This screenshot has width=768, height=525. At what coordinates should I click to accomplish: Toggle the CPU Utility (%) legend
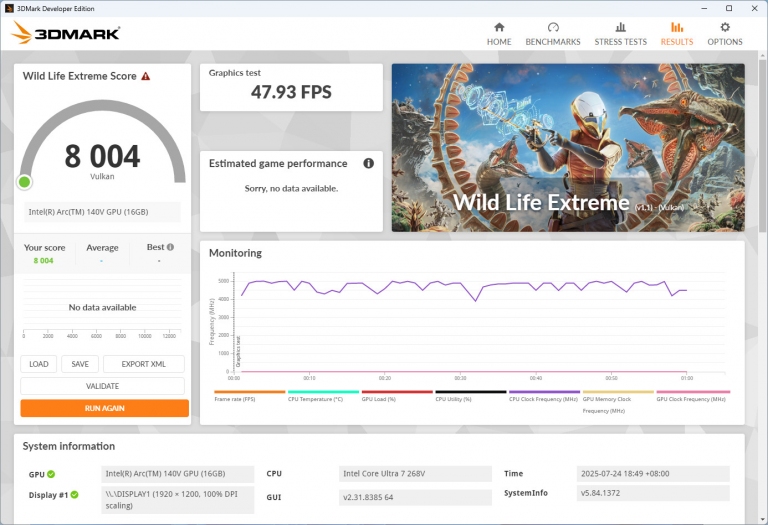click(470, 396)
